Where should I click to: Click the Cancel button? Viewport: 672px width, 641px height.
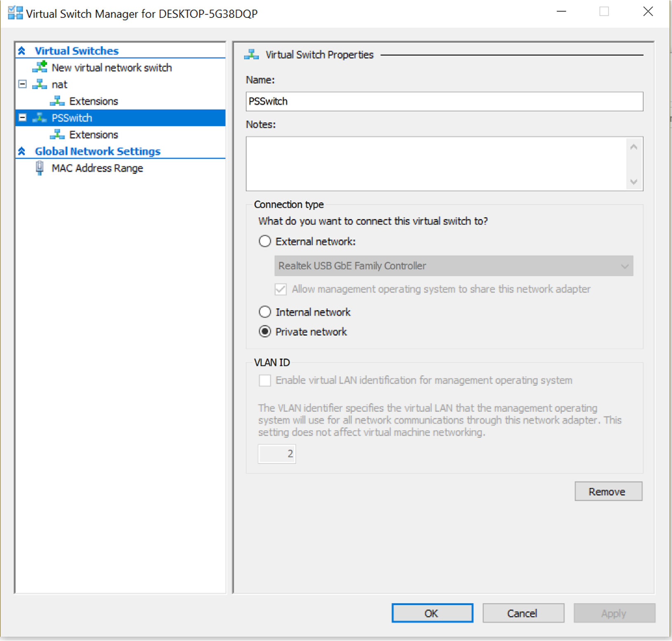click(523, 613)
